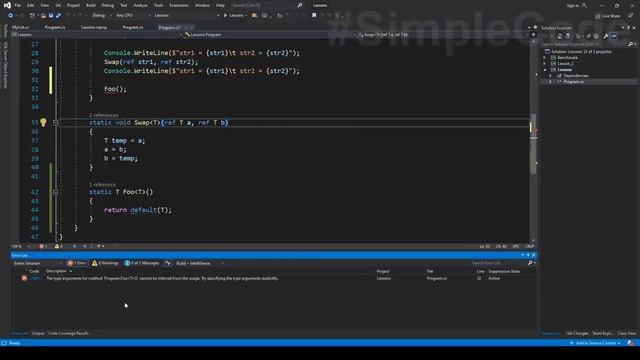
Task: Click the editor split window icon
Action: tap(533, 35)
